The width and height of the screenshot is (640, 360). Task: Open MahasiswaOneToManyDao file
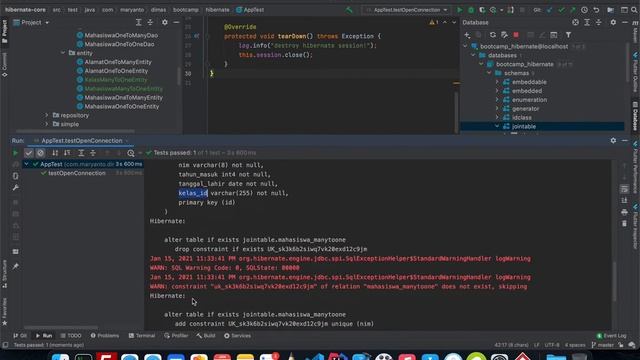pos(121,36)
